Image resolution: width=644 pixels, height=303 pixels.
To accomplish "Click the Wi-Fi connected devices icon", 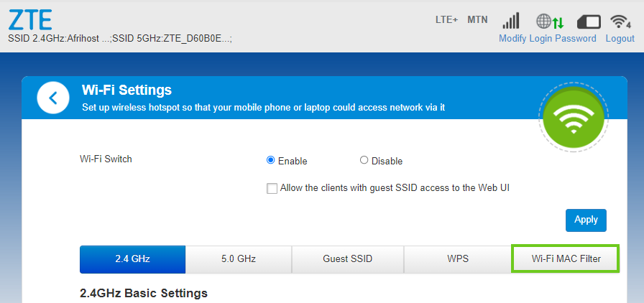I will (620, 21).
